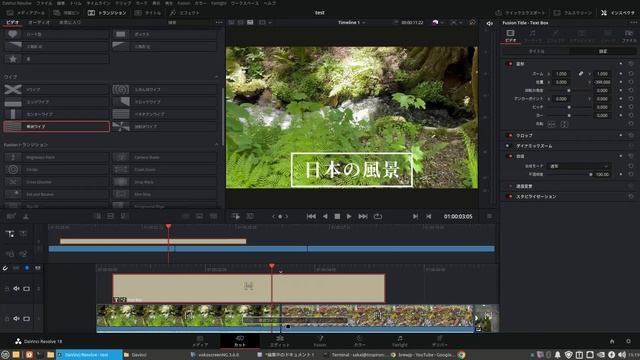Open the Effects browser with wand icon
Image resolution: width=640 pixels, height=360 pixels.
pos(184,13)
